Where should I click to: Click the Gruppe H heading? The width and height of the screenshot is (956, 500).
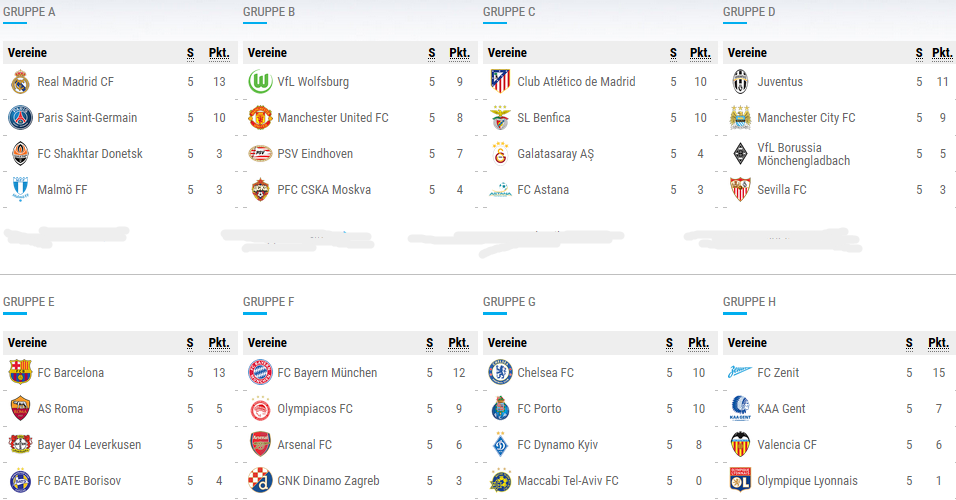click(x=749, y=302)
